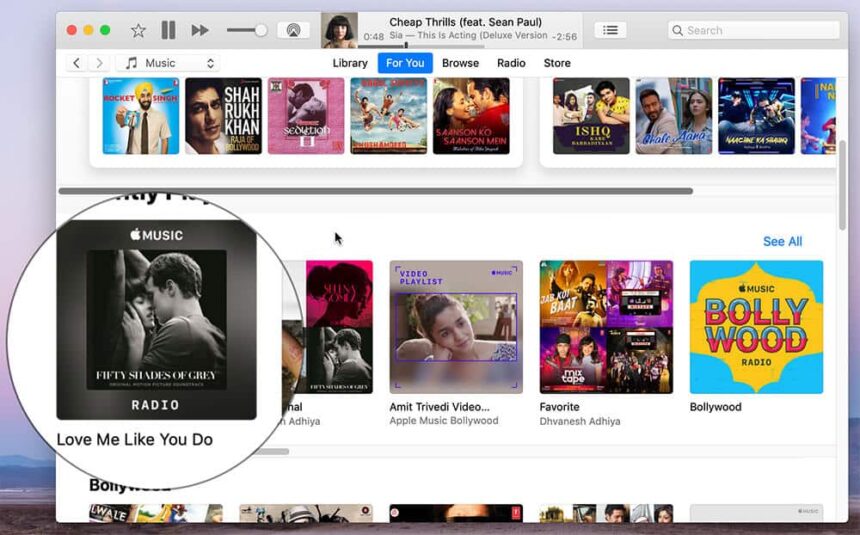Click the Favorite playlist title

pyautogui.click(x=559, y=407)
